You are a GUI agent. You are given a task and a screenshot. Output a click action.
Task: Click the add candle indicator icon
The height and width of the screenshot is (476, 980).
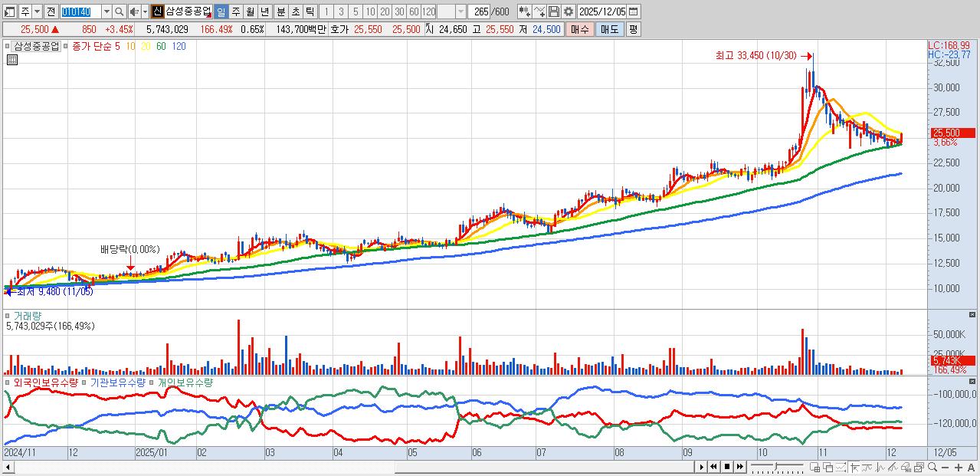[x=524, y=11]
